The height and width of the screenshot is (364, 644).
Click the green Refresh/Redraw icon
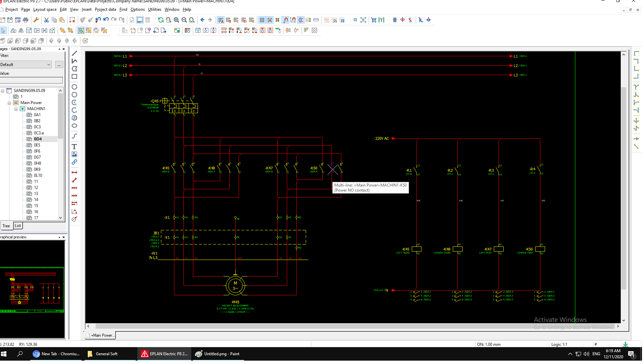161,20
